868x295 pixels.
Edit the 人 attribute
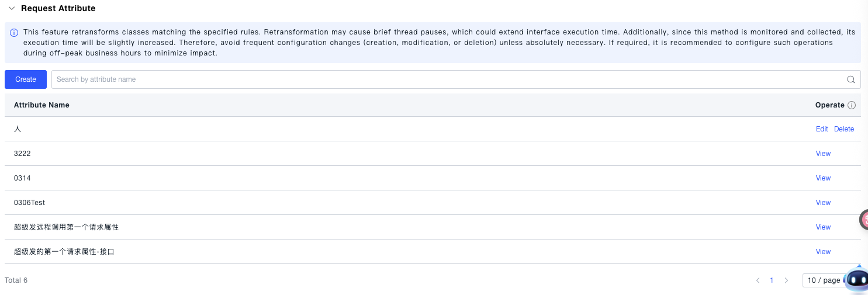(822, 129)
